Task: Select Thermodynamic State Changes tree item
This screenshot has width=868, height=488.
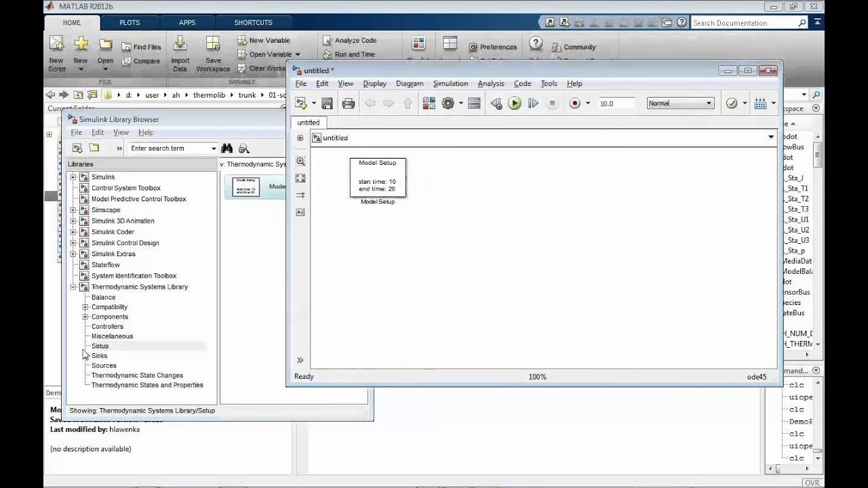Action: pos(137,375)
